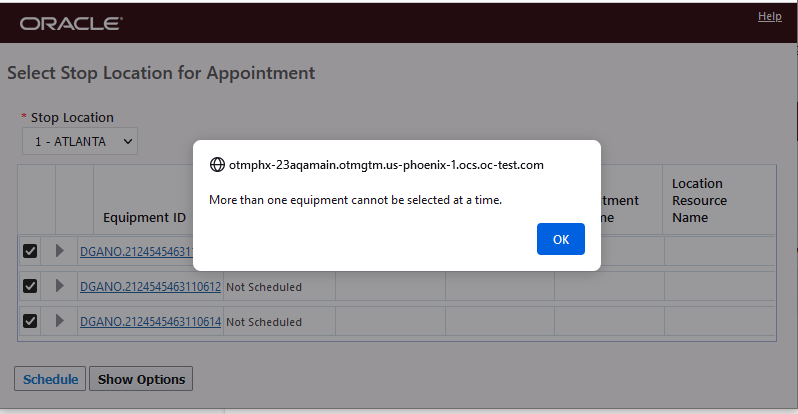The image size is (798, 414).
Task: Click the Show Options button
Action: [x=141, y=379]
